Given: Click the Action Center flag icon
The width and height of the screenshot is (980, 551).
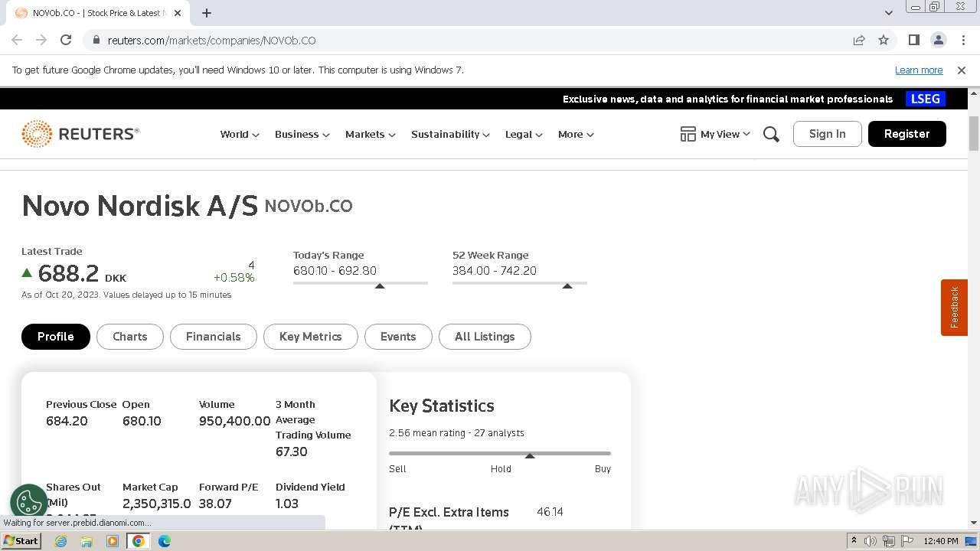Looking at the screenshot, I should click(906, 541).
